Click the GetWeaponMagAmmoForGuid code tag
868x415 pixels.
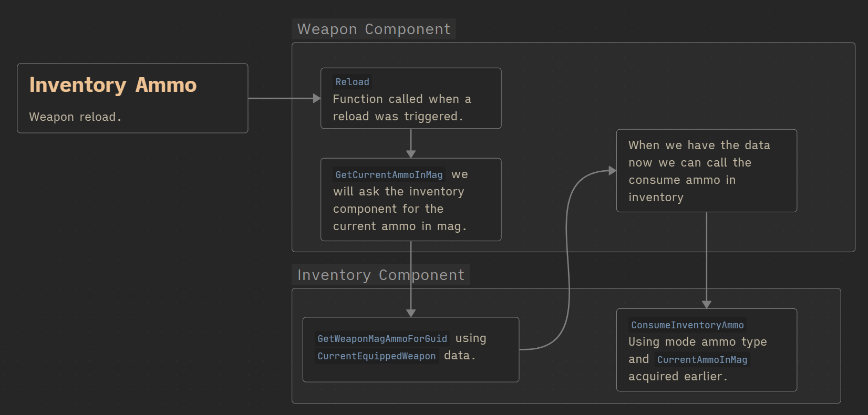coord(382,339)
